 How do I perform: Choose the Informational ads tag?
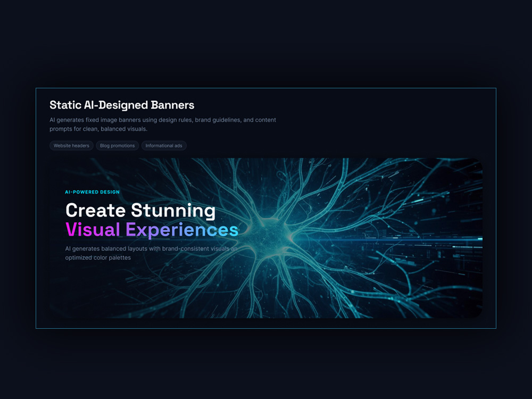pyautogui.click(x=164, y=146)
